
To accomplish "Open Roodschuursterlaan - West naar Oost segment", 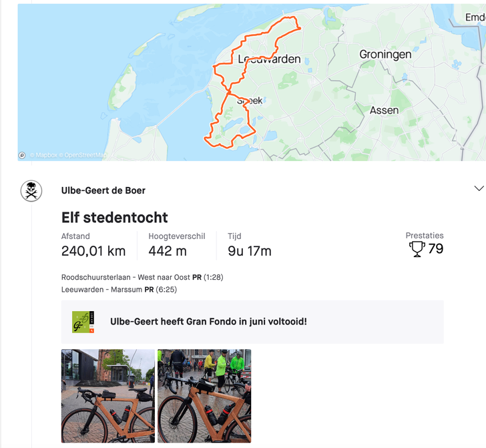I will point(126,277).
